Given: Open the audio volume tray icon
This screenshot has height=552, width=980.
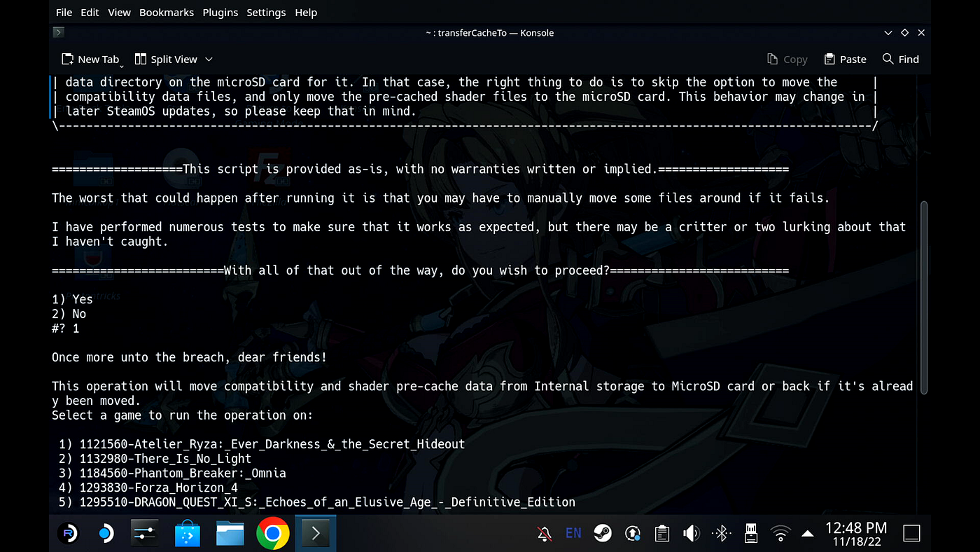Looking at the screenshot, I should 691,534.
